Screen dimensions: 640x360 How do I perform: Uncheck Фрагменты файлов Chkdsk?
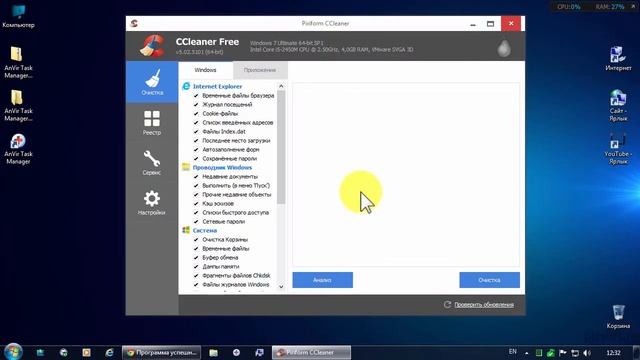[x=196, y=276]
